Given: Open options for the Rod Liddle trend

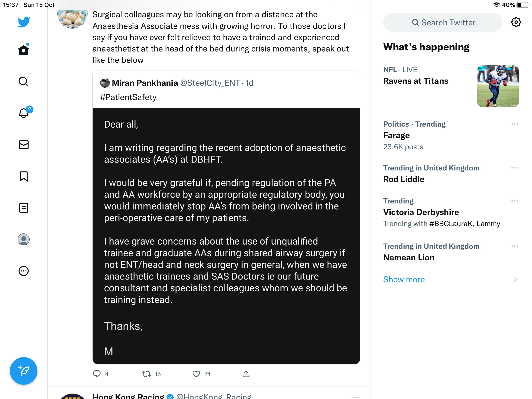Looking at the screenshot, I should click(515, 168).
